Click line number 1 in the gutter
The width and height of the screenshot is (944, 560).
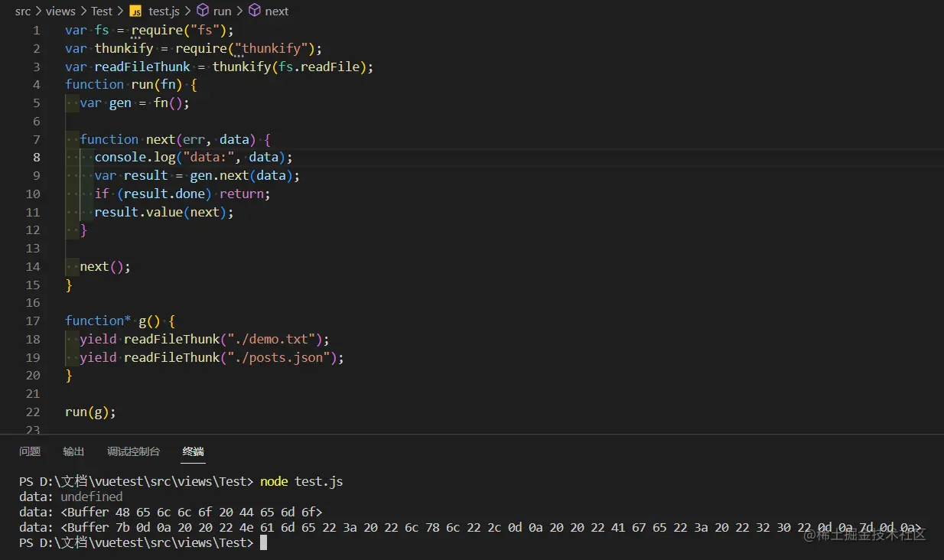tap(37, 31)
